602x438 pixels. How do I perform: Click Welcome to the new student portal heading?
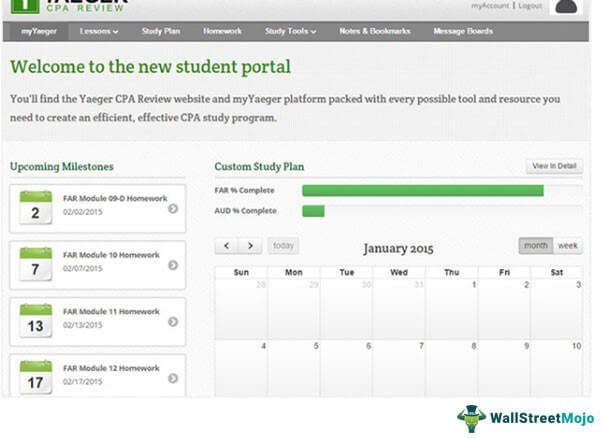pyautogui.click(x=150, y=67)
